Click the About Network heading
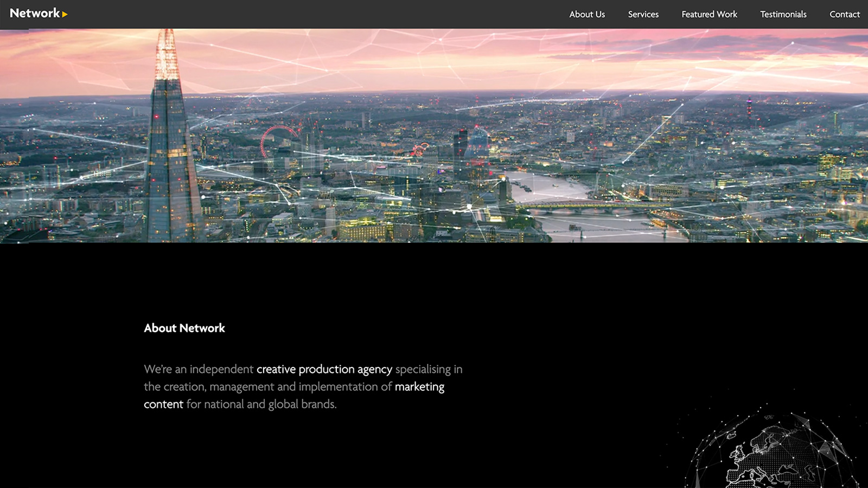Screen dimensions: 868x488 [184, 328]
